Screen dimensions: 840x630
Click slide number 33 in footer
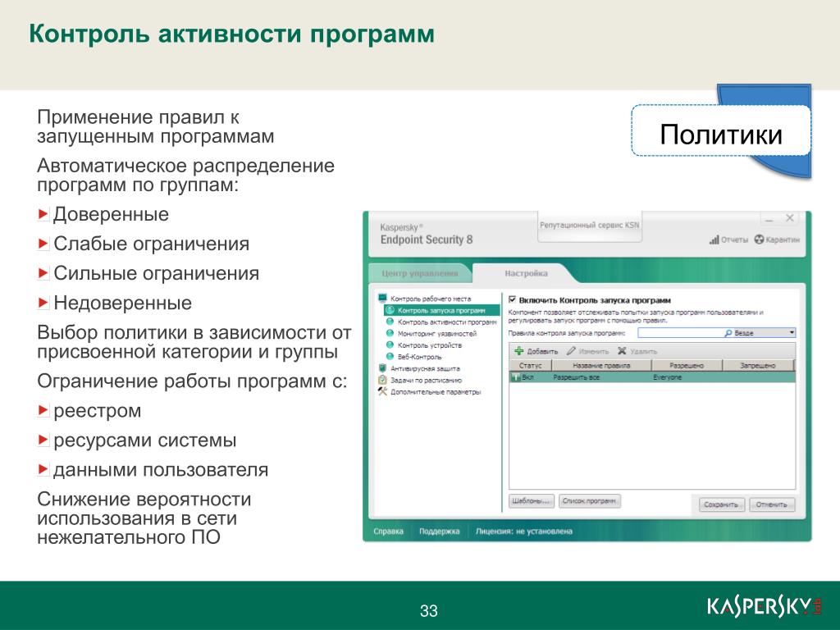[x=428, y=610]
